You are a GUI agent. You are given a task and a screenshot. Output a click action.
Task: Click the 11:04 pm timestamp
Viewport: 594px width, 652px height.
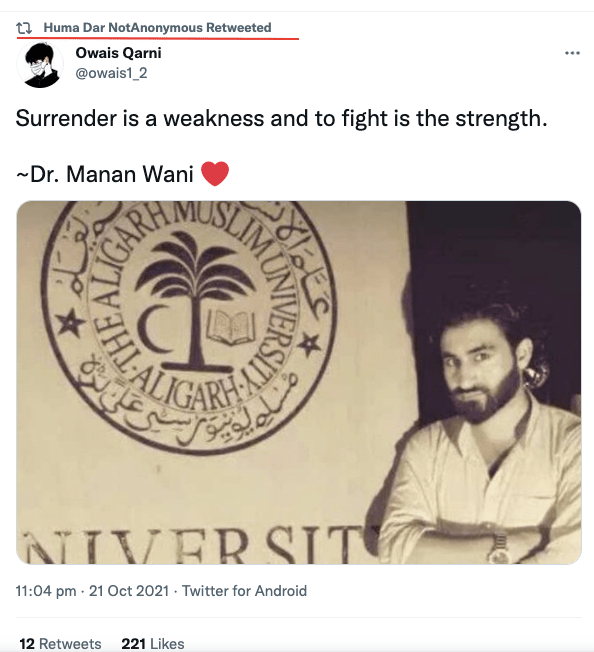coord(46,590)
